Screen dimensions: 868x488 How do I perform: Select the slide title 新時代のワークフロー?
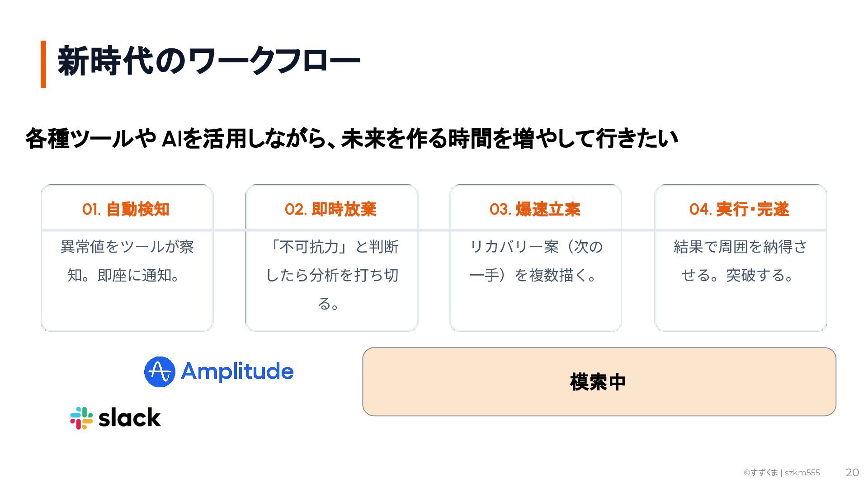pyautogui.click(x=209, y=61)
